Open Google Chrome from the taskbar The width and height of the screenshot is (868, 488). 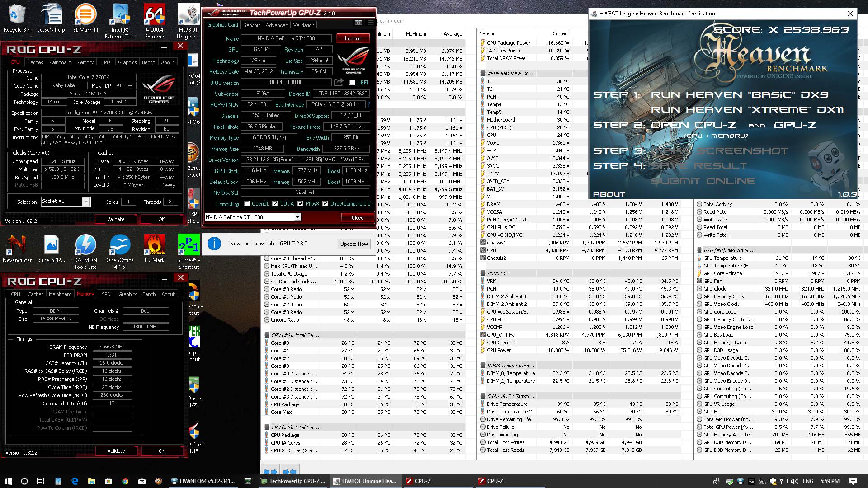(x=125, y=481)
